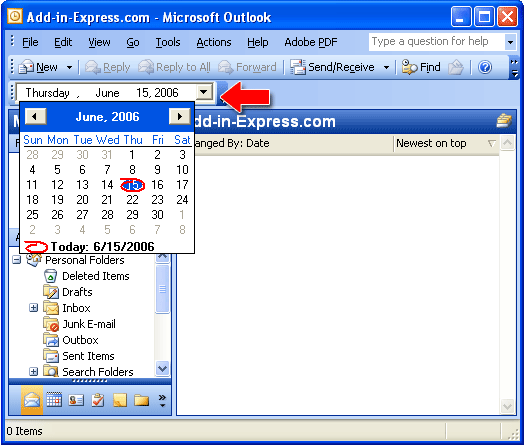Open the Actions menu

click(x=214, y=42)
